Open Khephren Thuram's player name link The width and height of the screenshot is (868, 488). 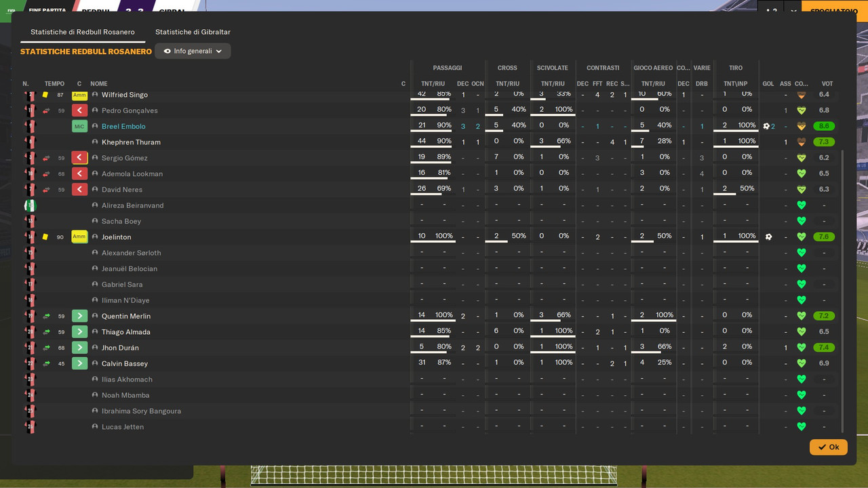[131, 142]
